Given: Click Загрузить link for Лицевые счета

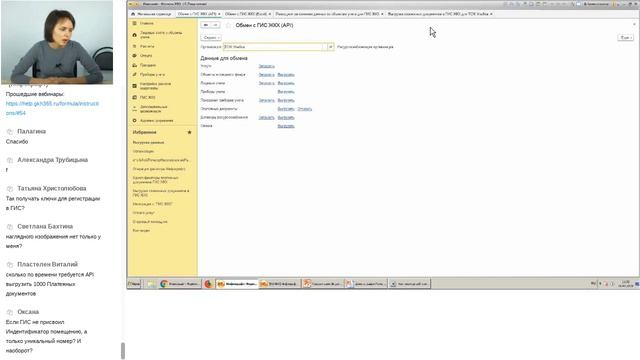Looking at the screenshot, I should 267,83.
